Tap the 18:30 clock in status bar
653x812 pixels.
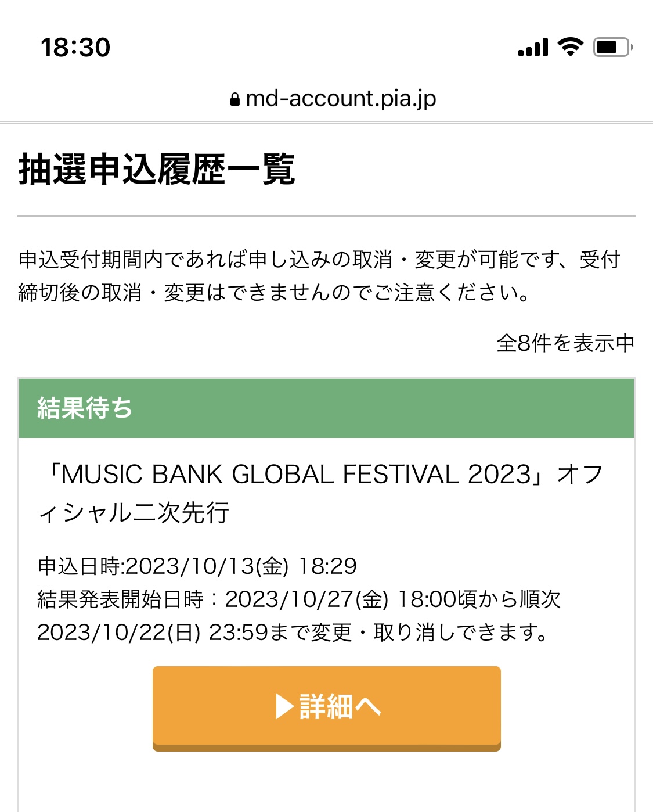coord(75,48)
